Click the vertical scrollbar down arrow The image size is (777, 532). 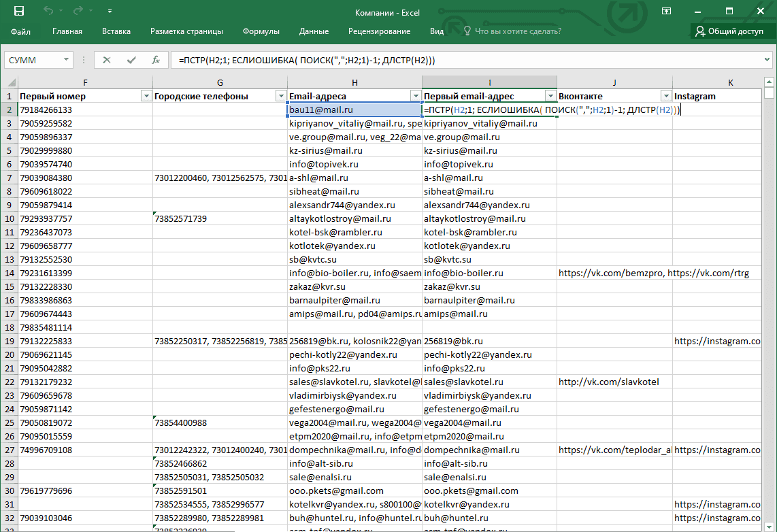pyautogui.click(x=769, y=527)
